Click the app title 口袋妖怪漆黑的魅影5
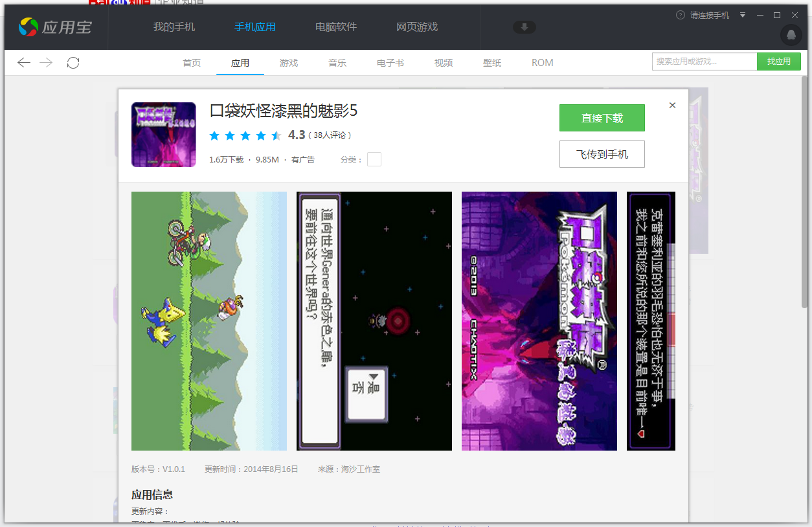Image resolution: width=812 pixels, height=527 pixels. [x=284, y=111]
